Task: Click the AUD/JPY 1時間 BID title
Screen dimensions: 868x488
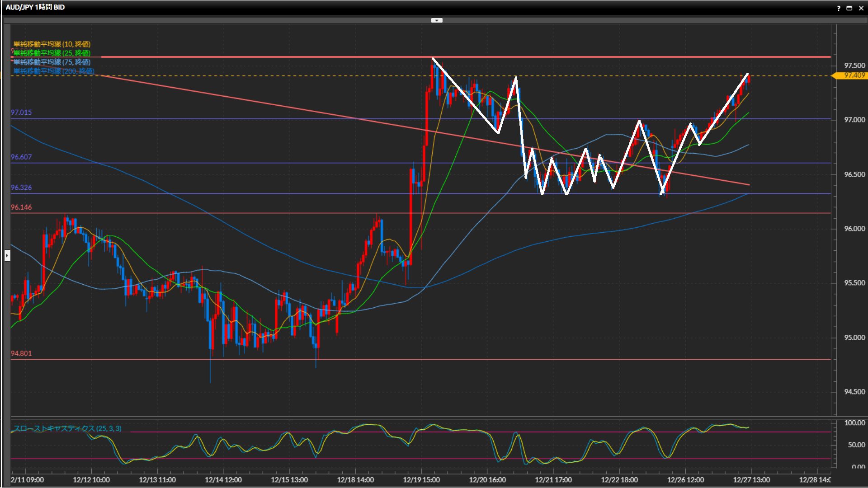Action: pyautogui.click(x=35, y=7)
